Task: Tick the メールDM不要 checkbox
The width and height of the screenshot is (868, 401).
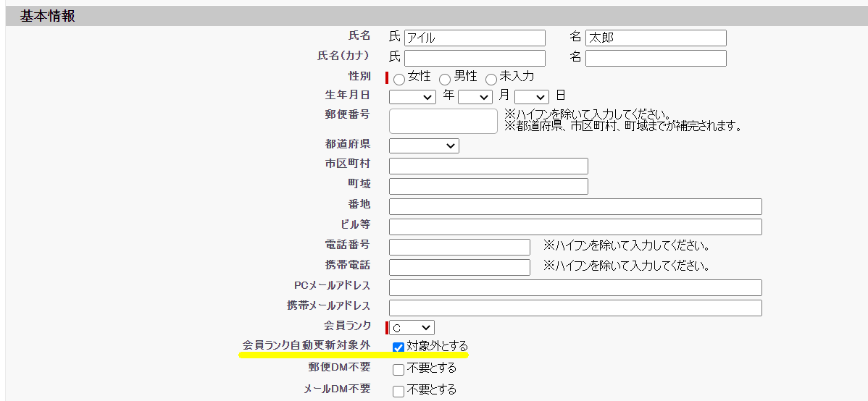Action: pyautogui.click(x=398, y=392)
